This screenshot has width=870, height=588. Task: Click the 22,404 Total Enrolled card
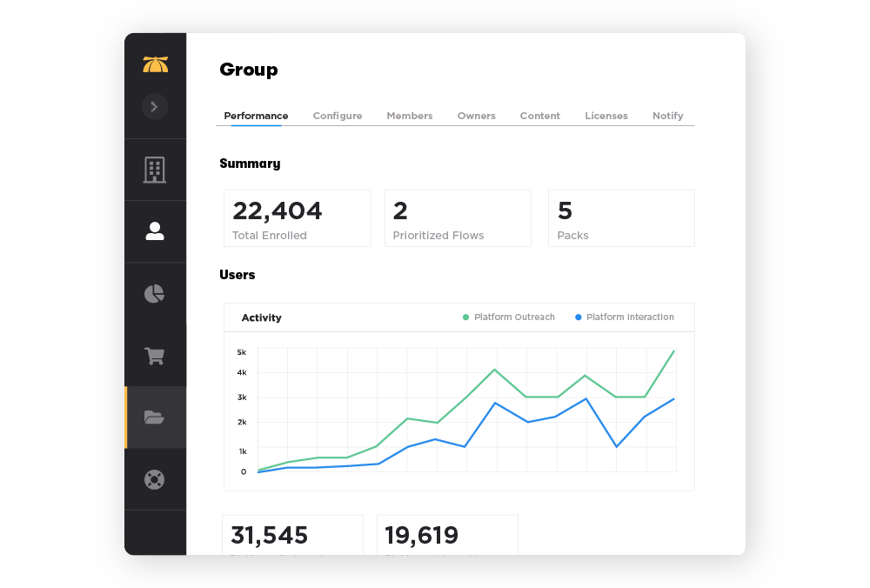(x=298, y=218)
